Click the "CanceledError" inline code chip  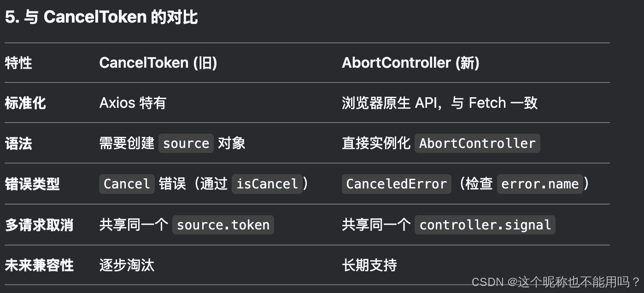(396, 184)
